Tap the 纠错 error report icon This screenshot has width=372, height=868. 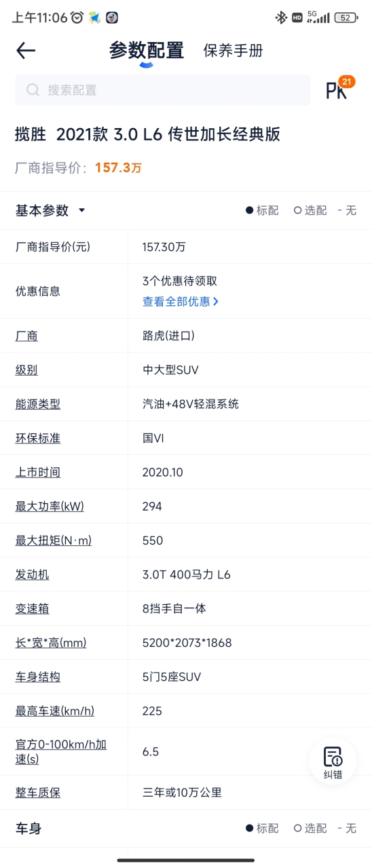(x=333, y=762)
